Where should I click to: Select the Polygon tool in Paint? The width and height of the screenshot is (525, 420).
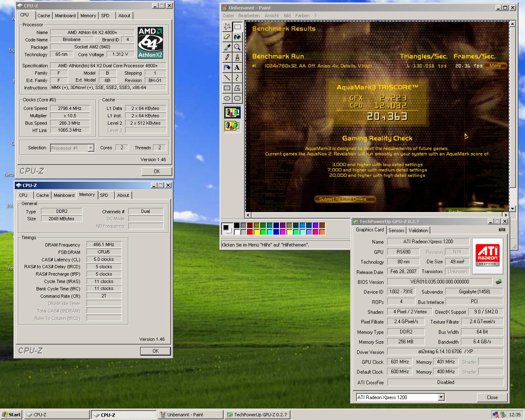pos(237,88)
